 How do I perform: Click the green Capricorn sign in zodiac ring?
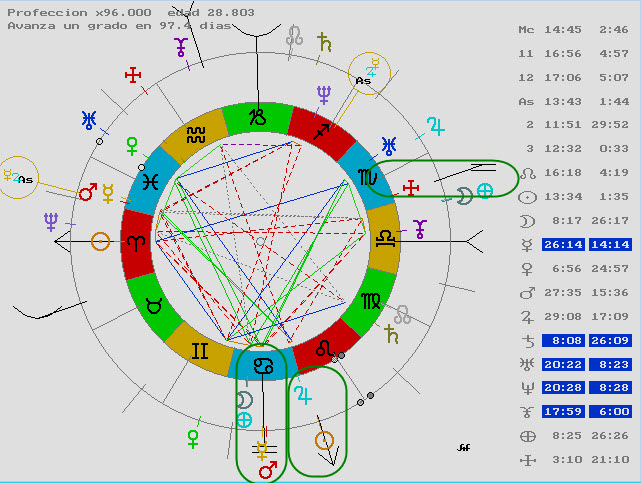point(258,117)
